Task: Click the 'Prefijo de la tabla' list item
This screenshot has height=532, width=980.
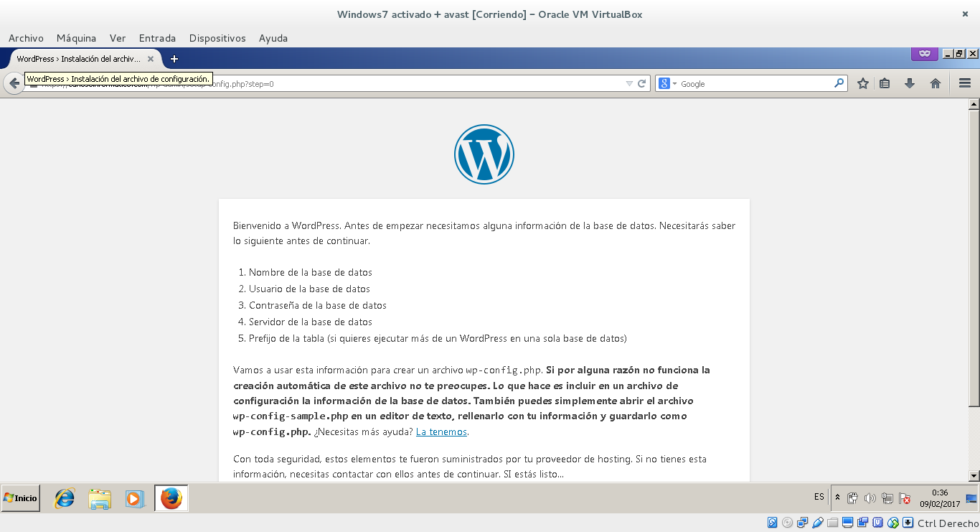Action: pyautogui.click(x=438, y=338)
